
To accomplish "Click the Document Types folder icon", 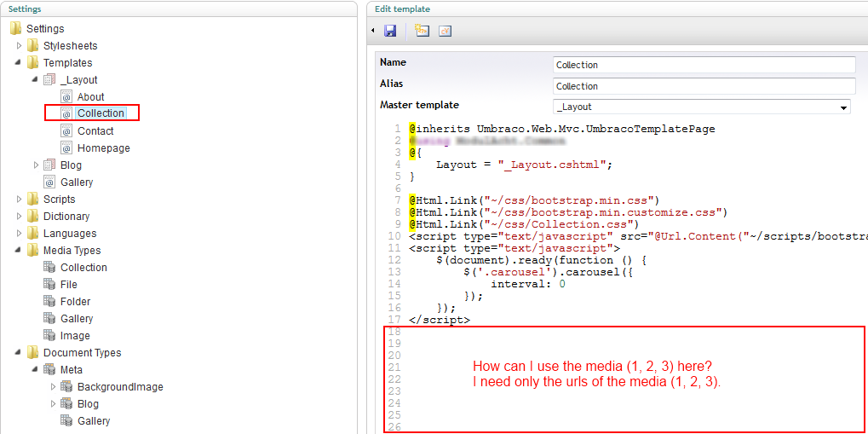I will coord(33,352).
